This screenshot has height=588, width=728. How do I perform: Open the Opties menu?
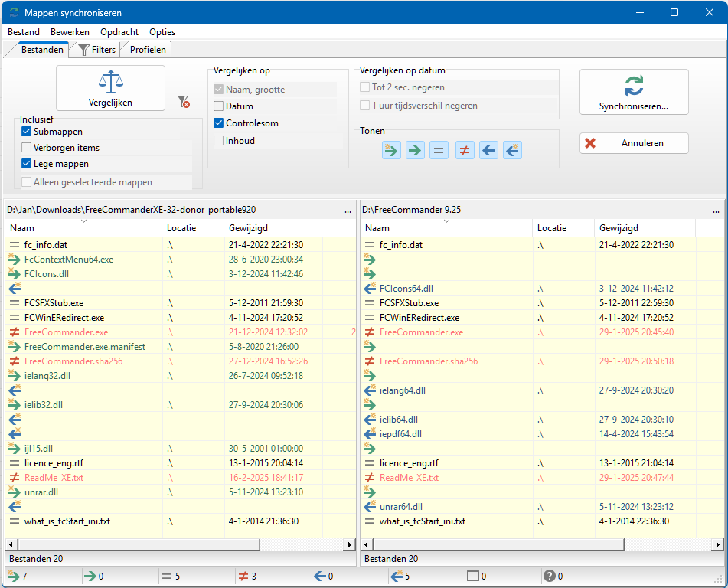tap(162, 32)
